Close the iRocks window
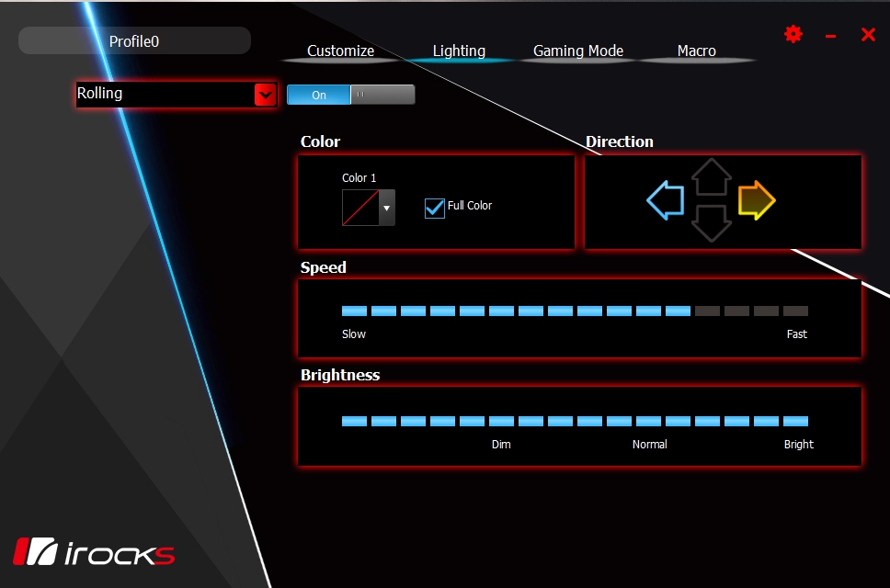This screenshot has width=890, height=588. (x=868, y=35)
